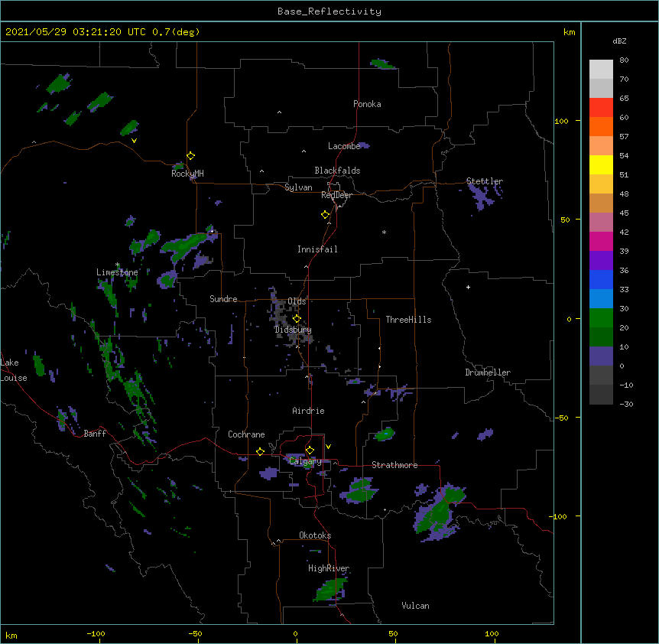659x644 pixels.
Task: Select the Lacombe city label
Action: coord(344,146)
